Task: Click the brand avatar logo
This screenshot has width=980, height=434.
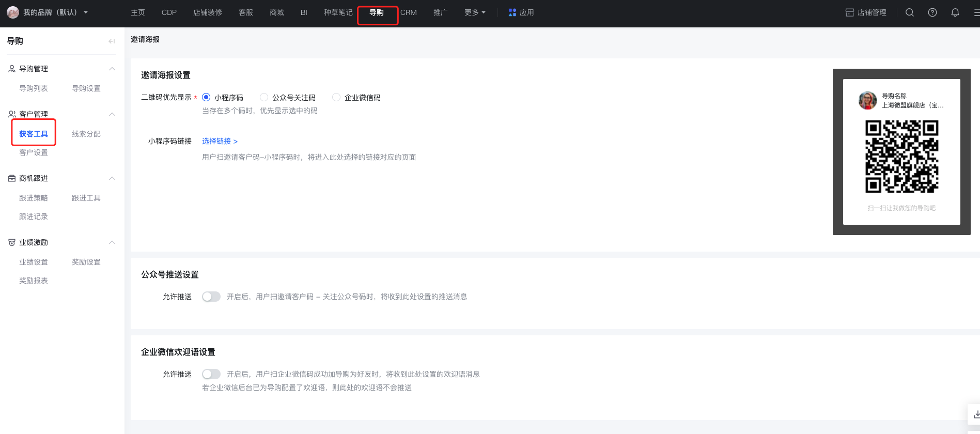Action: tap(13, 12)
